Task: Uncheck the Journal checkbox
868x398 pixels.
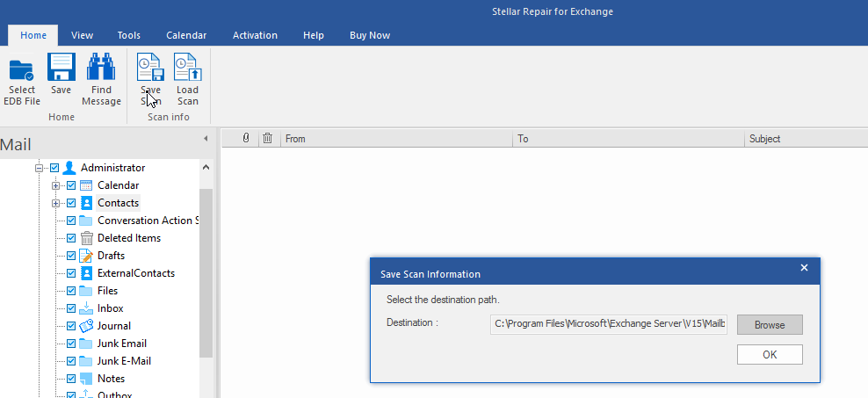Action: click(71, 326)
